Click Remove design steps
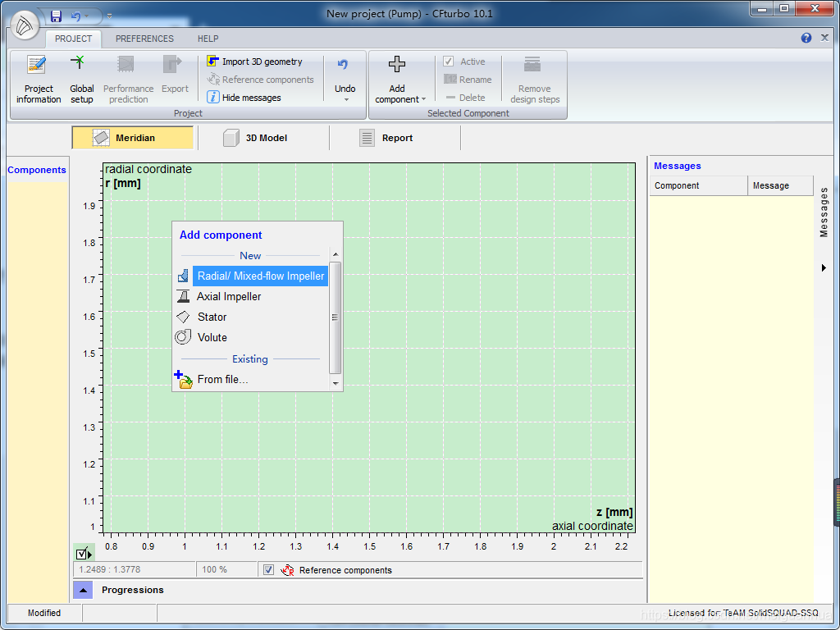 534,80
